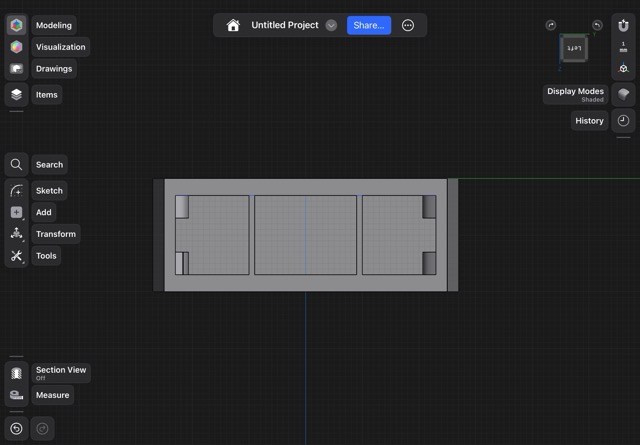Select the Sketch tool icon
Image resolution: width=640 pixels, height=445 pixels.
[x=16, y=191]
